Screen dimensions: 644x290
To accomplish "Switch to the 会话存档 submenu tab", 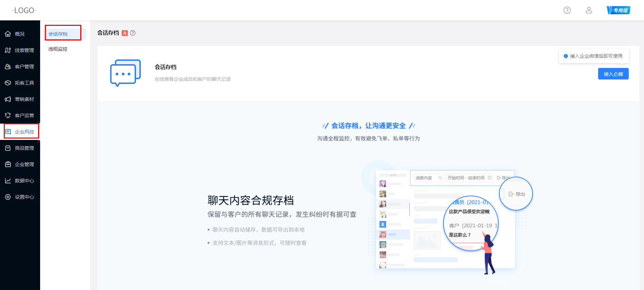I will (x=58, y=34).
